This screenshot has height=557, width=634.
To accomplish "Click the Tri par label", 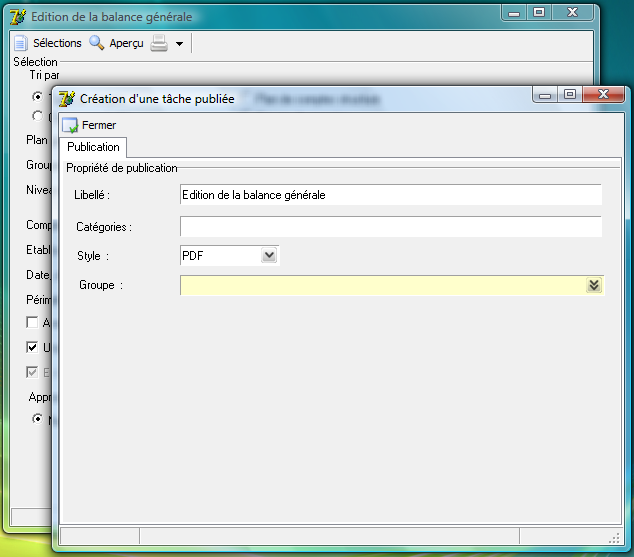I will pyautogui.click(x=44, y=75).
